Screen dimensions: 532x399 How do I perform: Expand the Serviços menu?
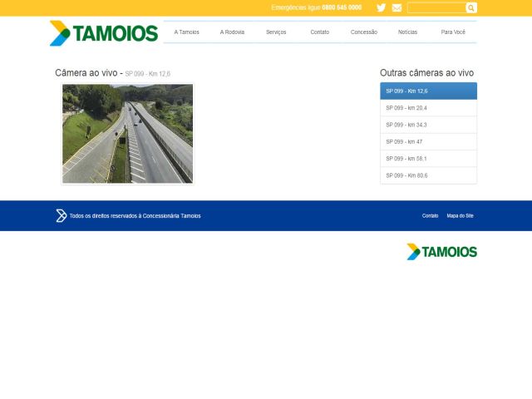coord(276,32)
